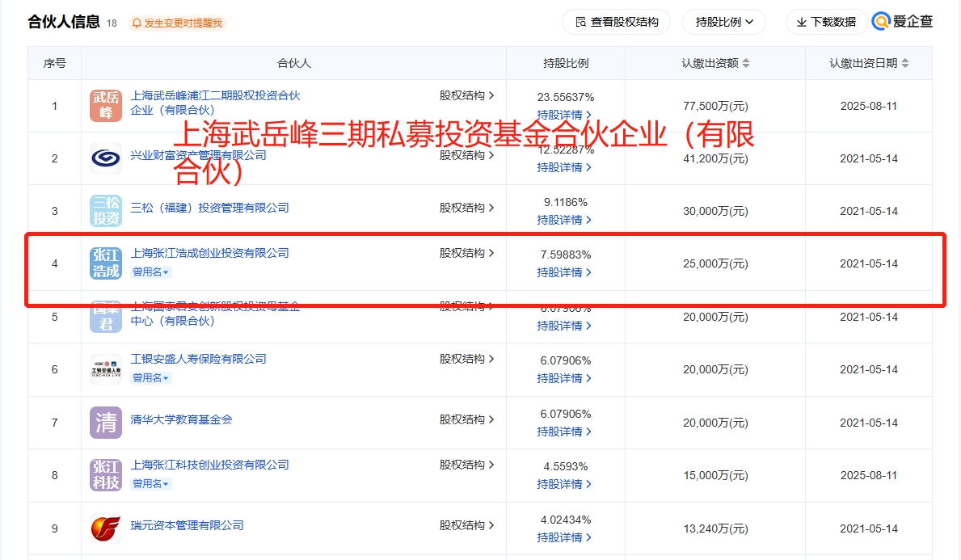Screen dimensions: 961x560
Task: Open 上海张江科技创业投资有限公司 link
Action: (x=209, y=465)
